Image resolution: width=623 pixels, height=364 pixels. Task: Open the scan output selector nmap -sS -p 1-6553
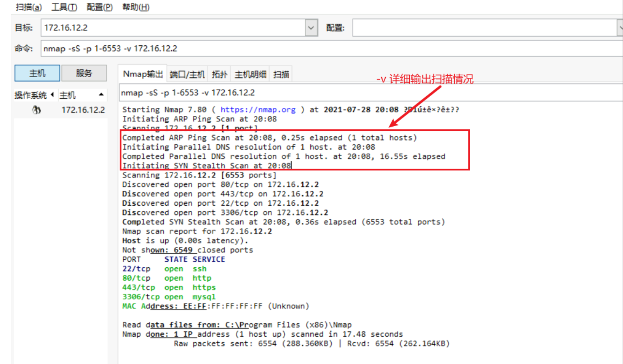coord(371,93)
